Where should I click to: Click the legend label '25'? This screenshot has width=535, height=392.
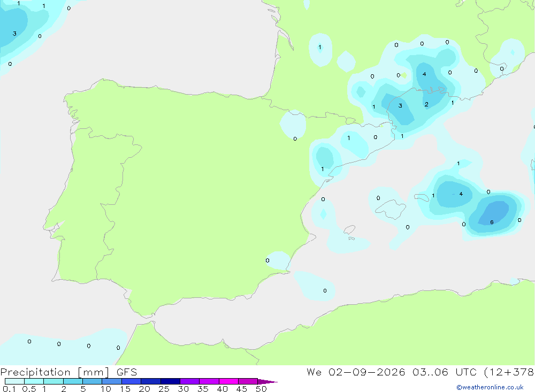click(164, 389)
